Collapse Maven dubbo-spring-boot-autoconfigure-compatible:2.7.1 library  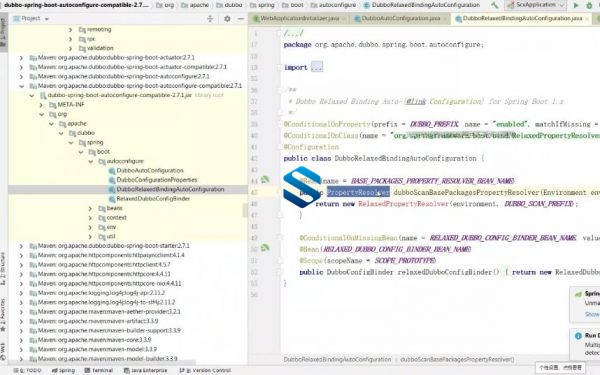click(21, 86)
